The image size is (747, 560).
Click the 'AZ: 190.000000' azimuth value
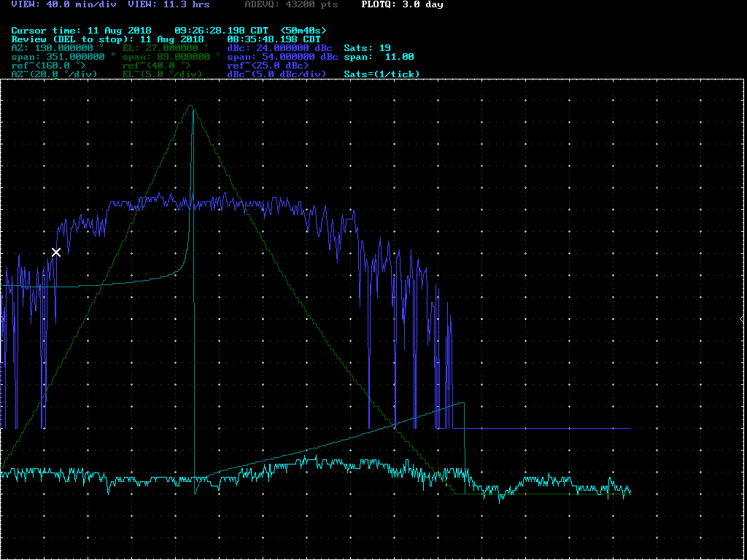[x=58, y=48]
